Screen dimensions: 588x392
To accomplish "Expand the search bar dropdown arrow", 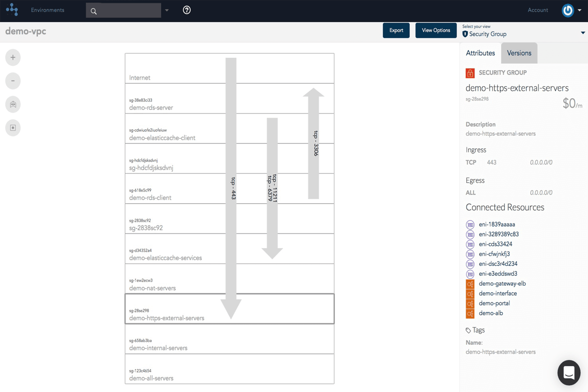I will coord(167,9).
